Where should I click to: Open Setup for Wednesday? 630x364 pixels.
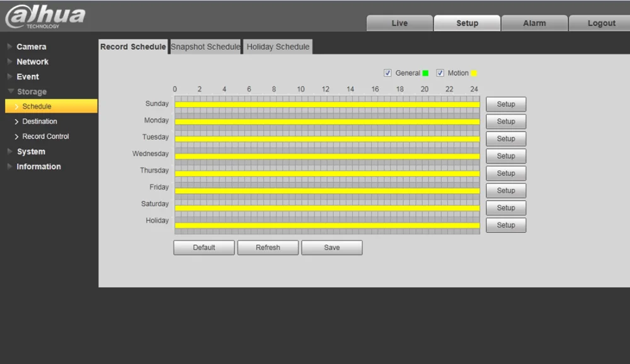pyautogui.click(x=506, y=156)
